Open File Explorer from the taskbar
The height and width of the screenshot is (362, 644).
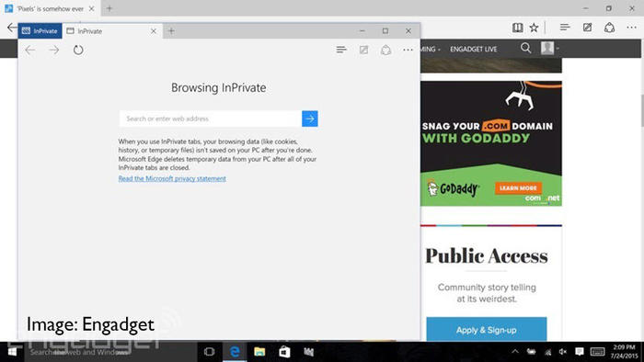(x=259, y=352)
